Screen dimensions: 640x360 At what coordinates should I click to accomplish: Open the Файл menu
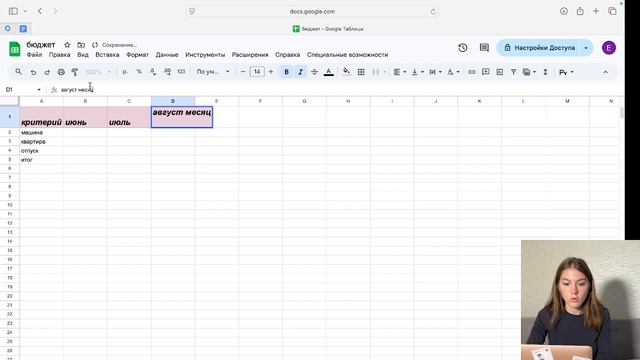point(34,55)
